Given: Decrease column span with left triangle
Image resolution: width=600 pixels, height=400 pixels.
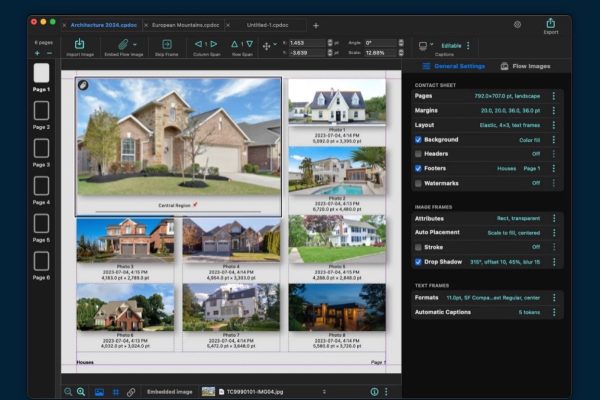Looking at the screenshot, I should 198,44.
